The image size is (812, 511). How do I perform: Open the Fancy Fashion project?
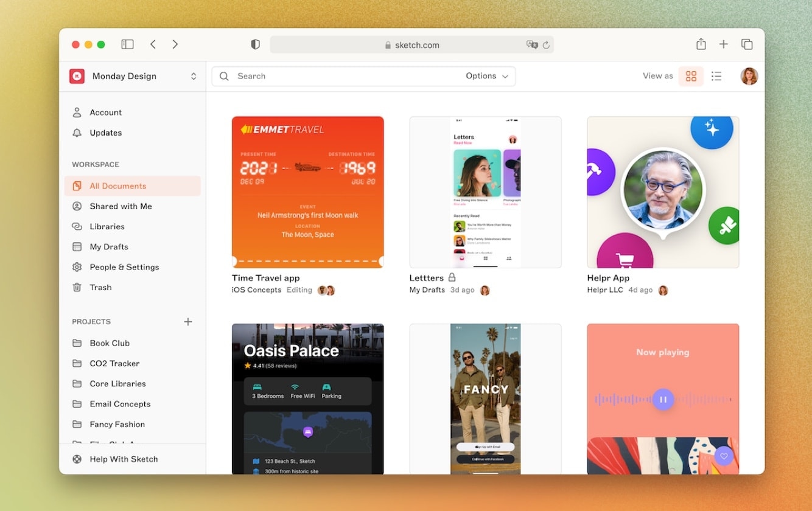pyautogui.click(x=132, y=425)
